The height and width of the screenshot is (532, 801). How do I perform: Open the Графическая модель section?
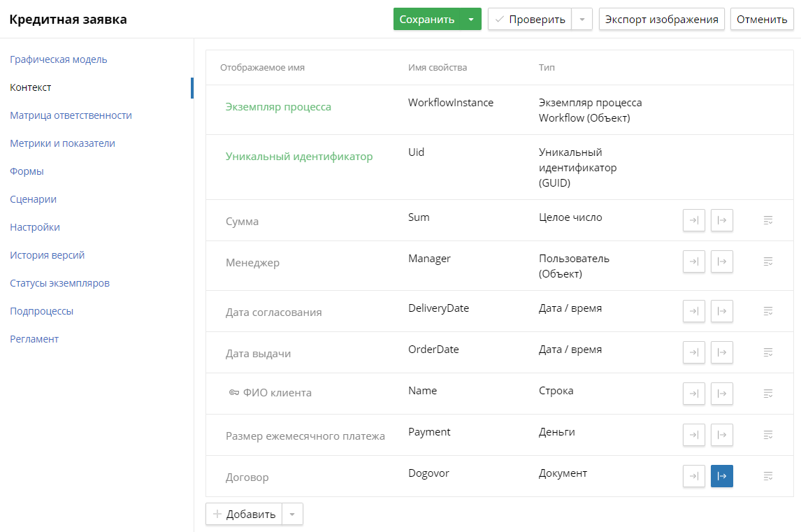click(59, 59)
